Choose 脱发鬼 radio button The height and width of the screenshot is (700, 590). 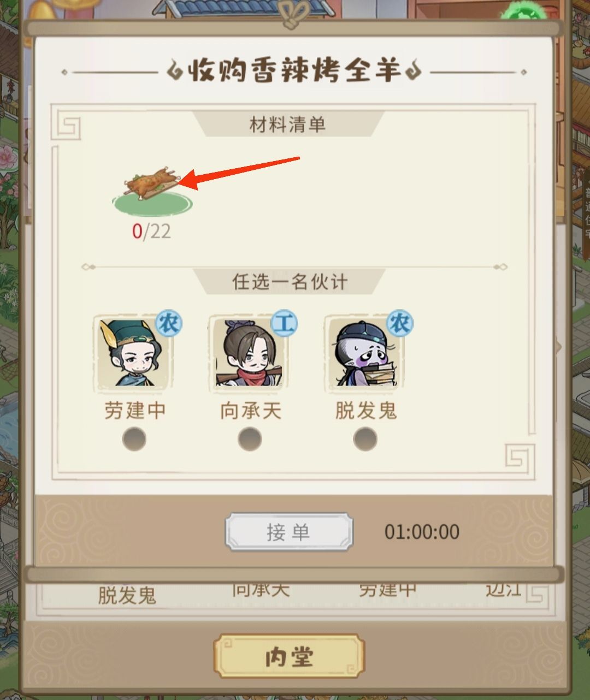[365, 439]
